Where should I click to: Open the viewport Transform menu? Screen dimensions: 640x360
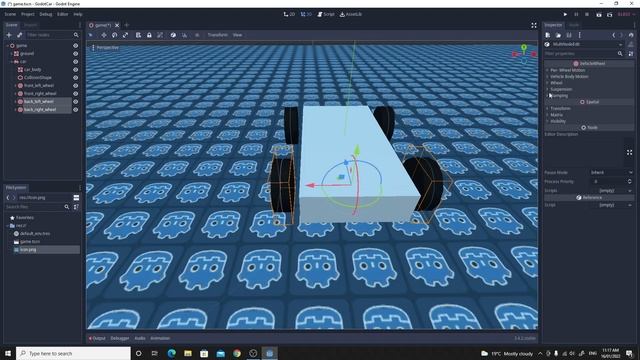pos(218,35)
